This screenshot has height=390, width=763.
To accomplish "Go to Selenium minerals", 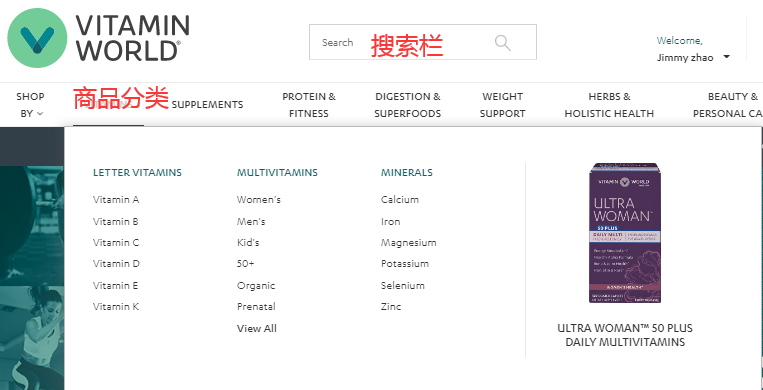I will [x=403, y=285].
